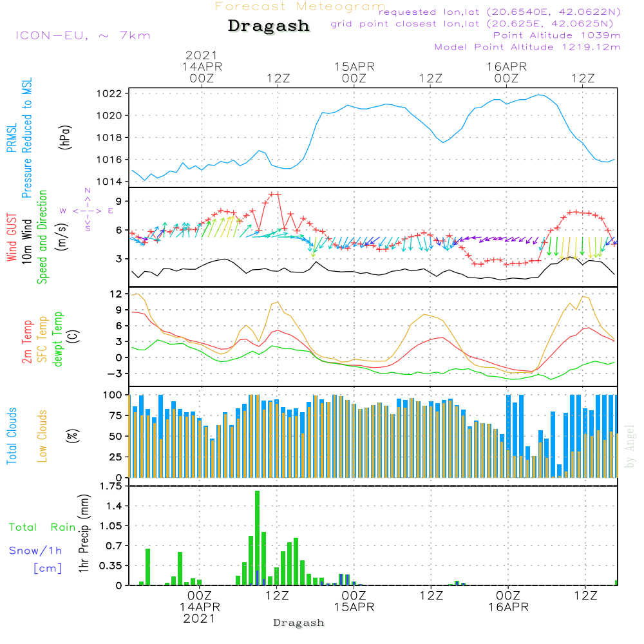Select the '[cm]' snow unit label

(48, 568)
